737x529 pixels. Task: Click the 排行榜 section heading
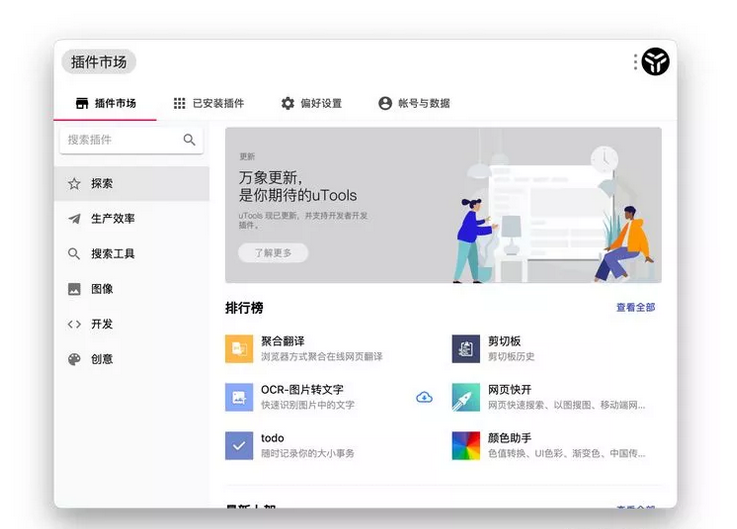[244, 308]
